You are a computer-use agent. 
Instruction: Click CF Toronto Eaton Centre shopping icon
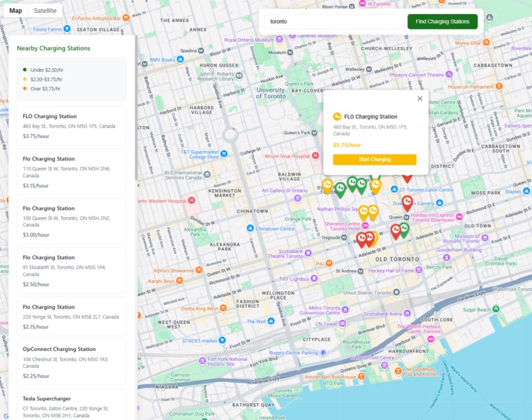pyautogui.click(x=394, y=189)
